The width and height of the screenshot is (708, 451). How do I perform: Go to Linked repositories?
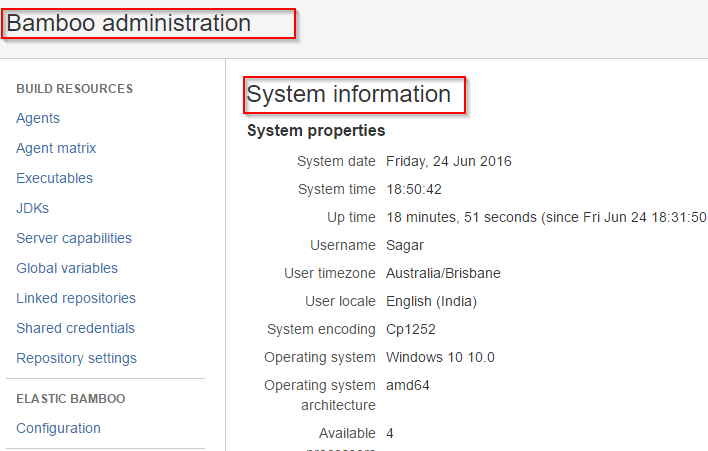(76, 298)
